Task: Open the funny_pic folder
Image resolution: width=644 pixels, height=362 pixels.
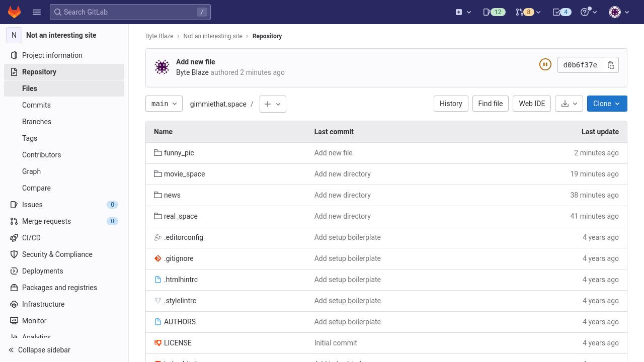Action: 179,153
